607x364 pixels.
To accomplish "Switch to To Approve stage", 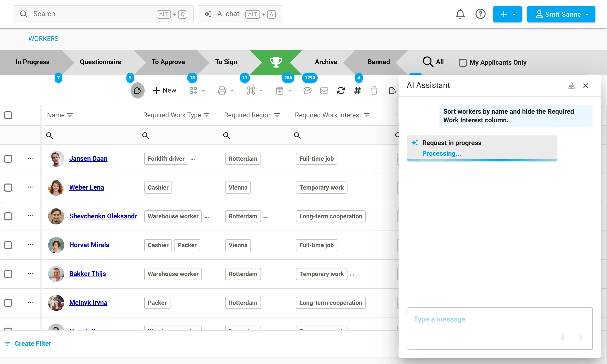I will coord(168,62).
